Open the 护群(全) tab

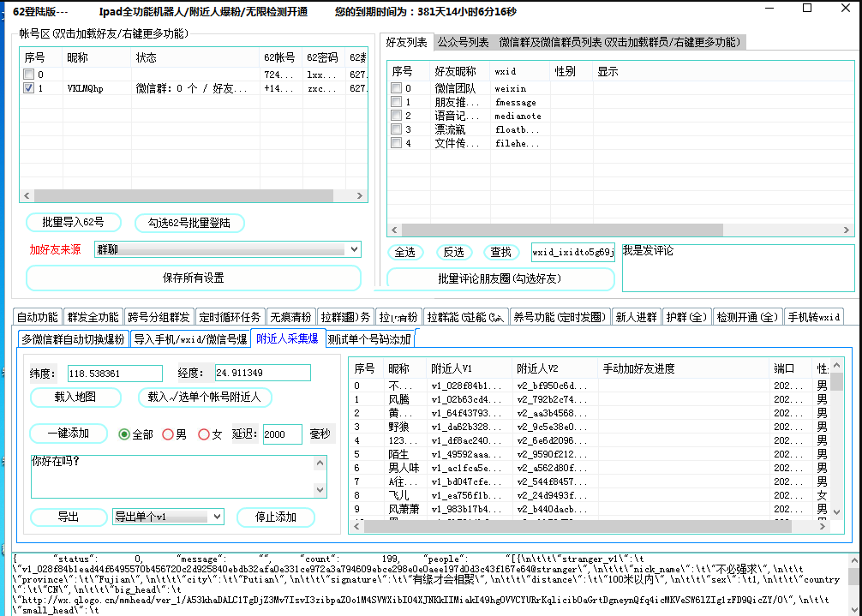pyautogui.click(x=686, y=317)
